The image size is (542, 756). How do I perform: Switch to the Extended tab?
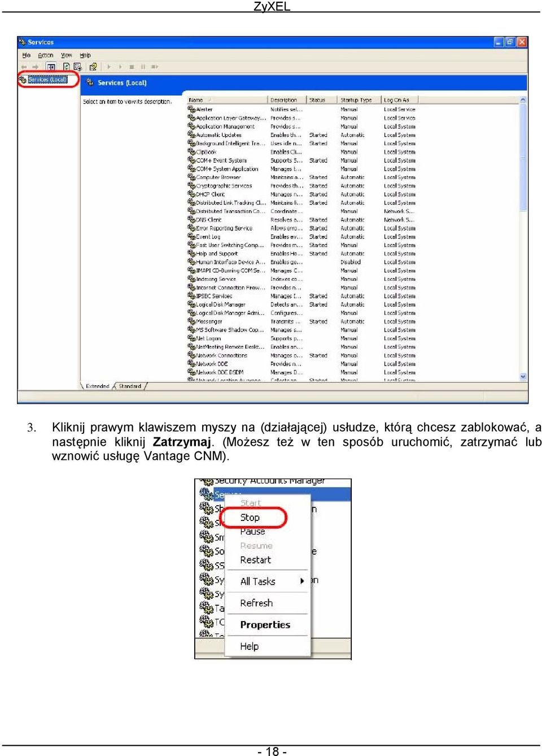[97, 386]
